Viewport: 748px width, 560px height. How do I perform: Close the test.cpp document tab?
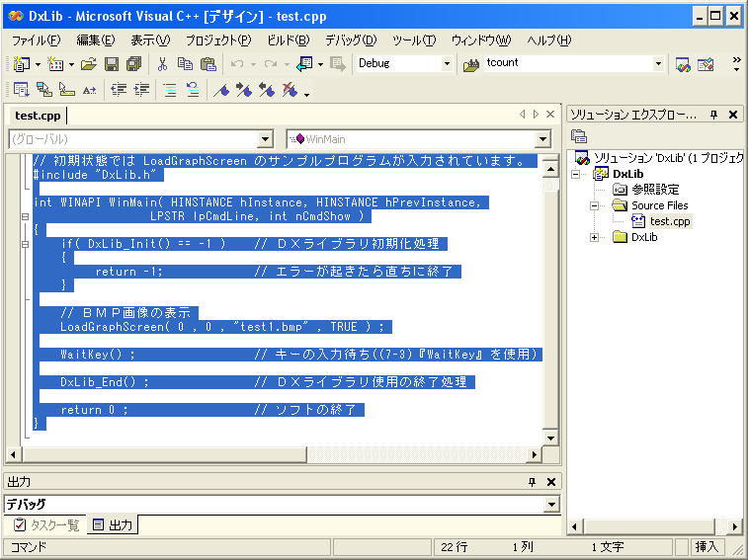click(550, 114)
